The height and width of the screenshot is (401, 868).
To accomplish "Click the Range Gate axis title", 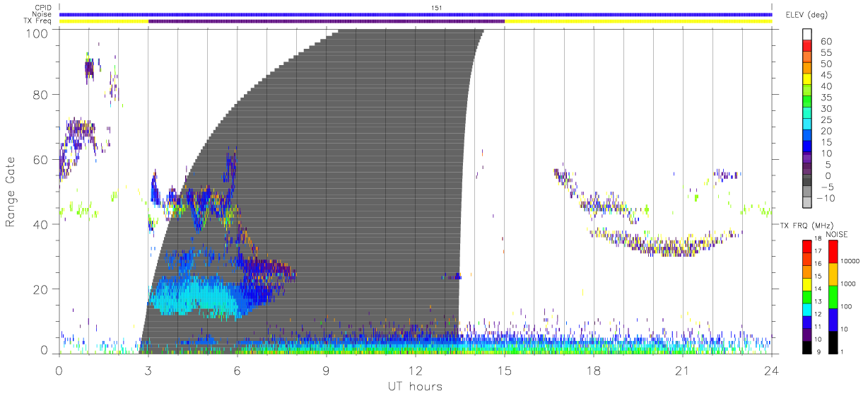I will (x=11, y=192).
